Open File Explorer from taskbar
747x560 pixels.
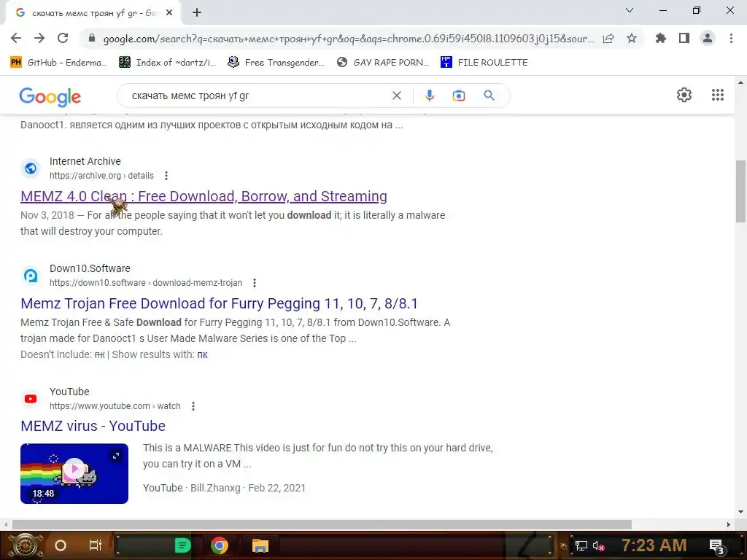point(260,545)
